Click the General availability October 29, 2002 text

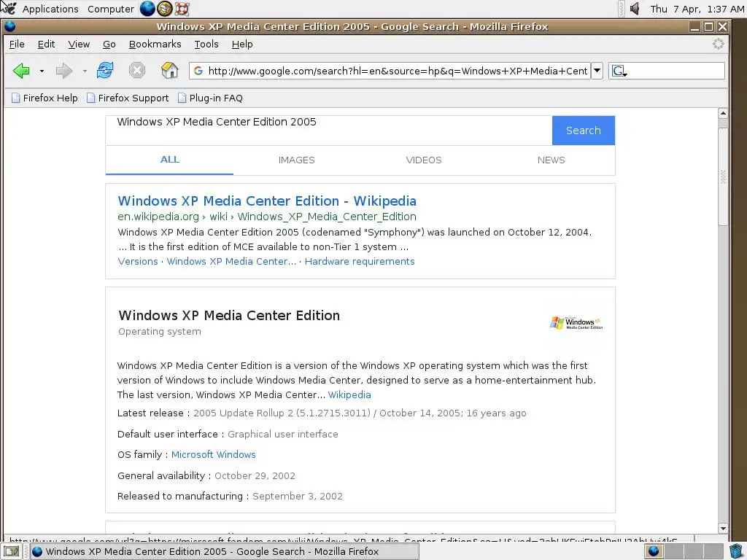coord(255,475)
